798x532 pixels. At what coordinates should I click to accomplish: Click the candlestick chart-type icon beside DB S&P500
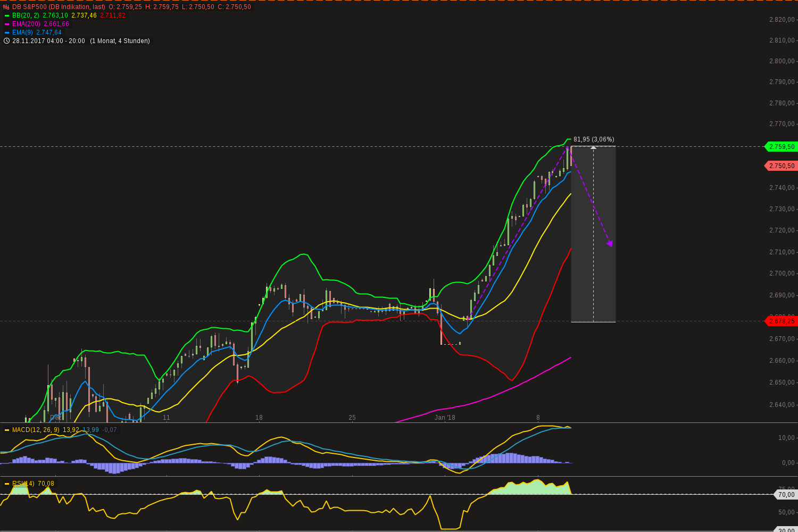(x=6, y=7)
